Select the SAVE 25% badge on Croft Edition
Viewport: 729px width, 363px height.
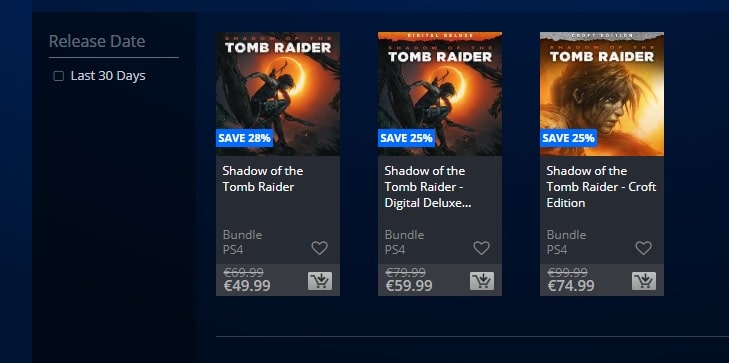pos(568,138)
